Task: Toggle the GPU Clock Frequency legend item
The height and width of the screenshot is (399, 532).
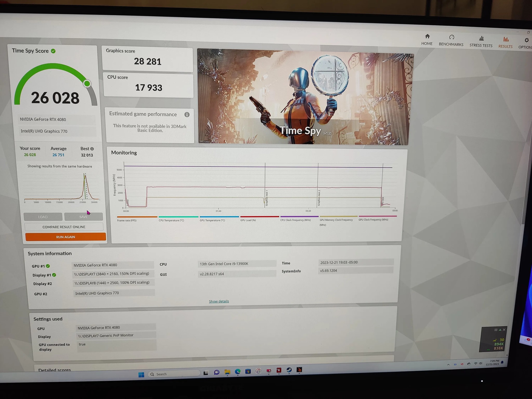Action: [377, 218]
